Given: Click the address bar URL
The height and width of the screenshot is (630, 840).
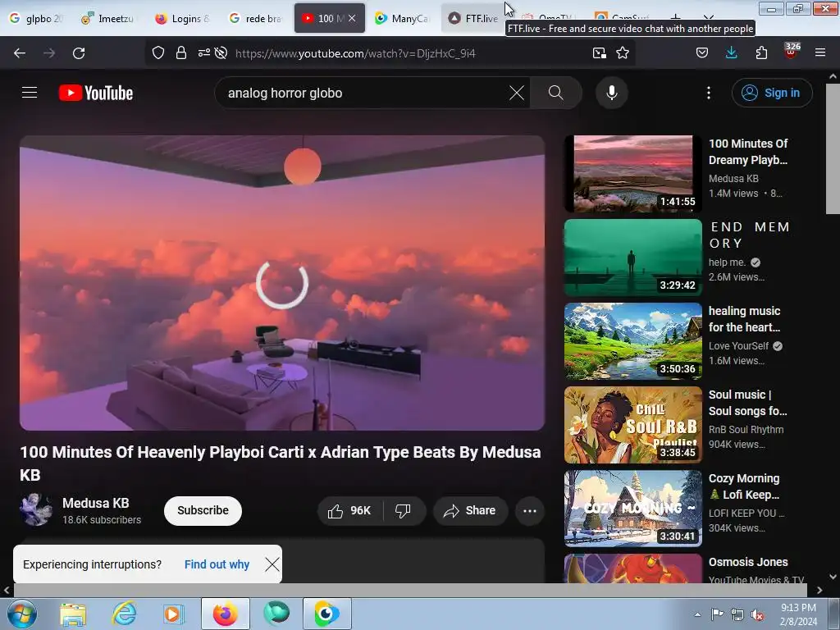Looking at the screenshot, I should click(355, 53).
